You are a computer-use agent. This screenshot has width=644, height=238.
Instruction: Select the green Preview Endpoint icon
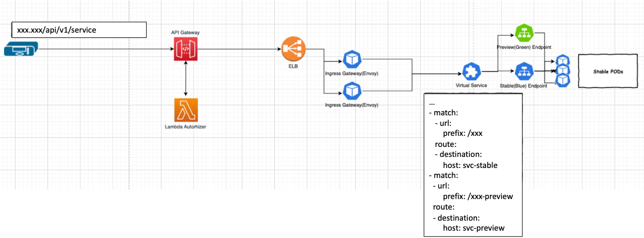coord(524,33)
